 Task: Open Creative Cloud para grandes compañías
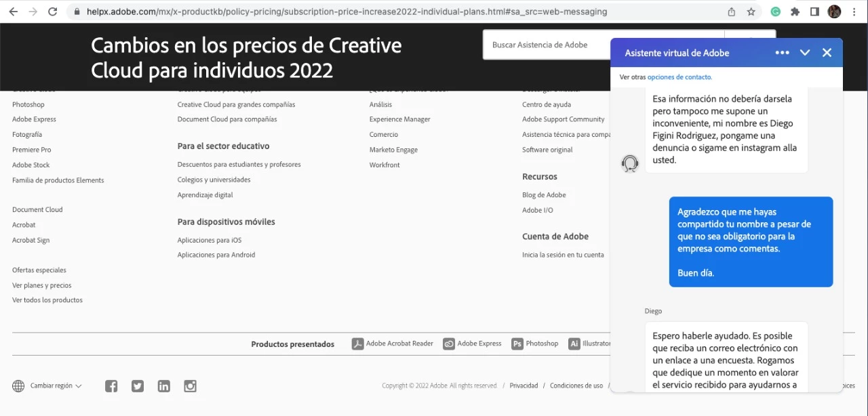[x=236, y=104]
